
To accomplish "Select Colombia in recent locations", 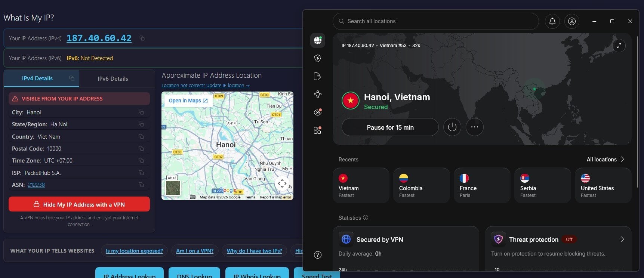I will [422, 186].
